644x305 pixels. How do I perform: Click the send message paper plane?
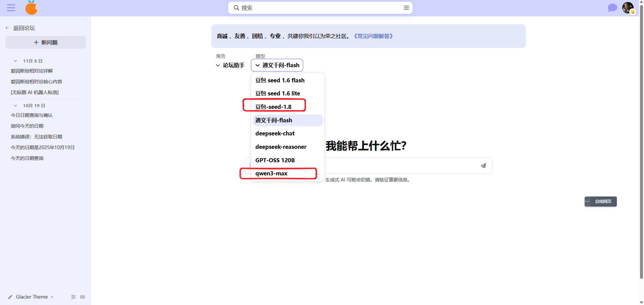pyautogui.click(x=483, y=166)
